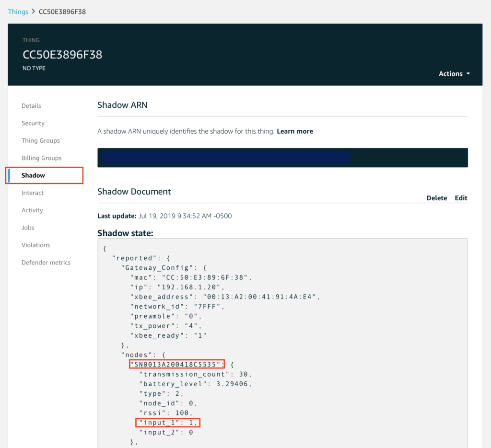This screenshot has width=491, height=448.
Task: Open the Billing Groups tab
Action: [x=41, y=158]
